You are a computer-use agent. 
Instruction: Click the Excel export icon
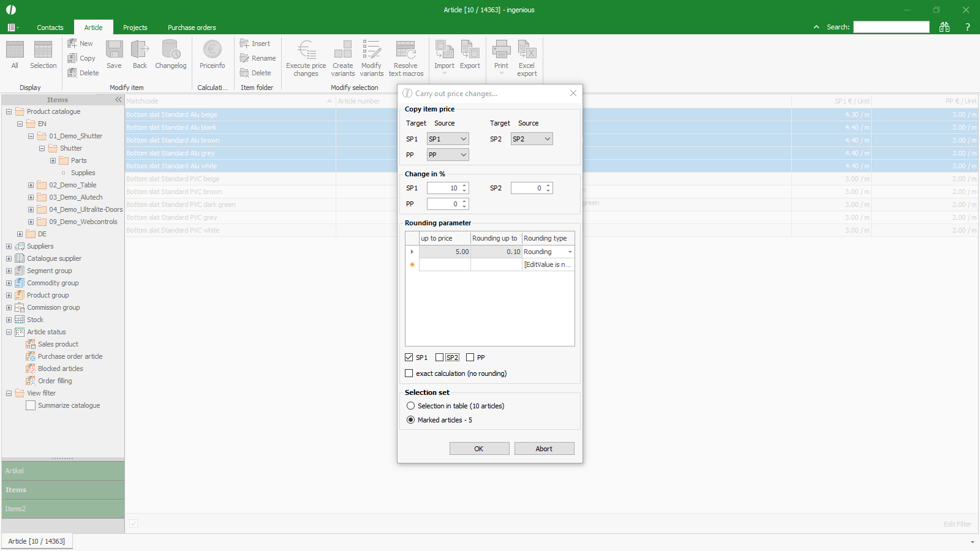point(527,50)
